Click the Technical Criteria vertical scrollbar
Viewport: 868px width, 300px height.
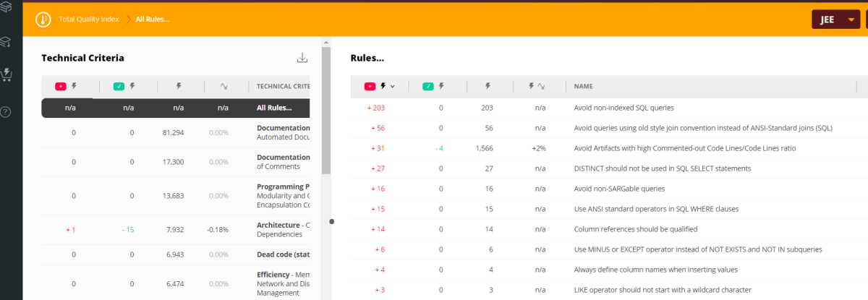(325, 108)
